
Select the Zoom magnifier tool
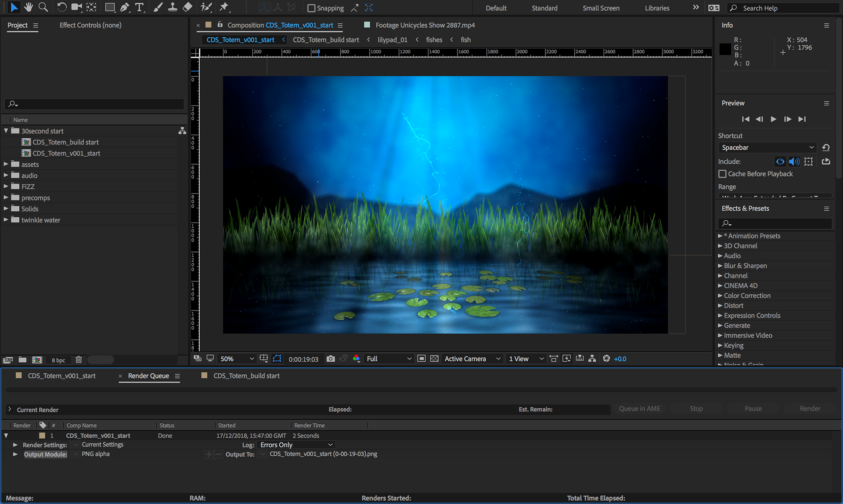[x=43, y=7]
